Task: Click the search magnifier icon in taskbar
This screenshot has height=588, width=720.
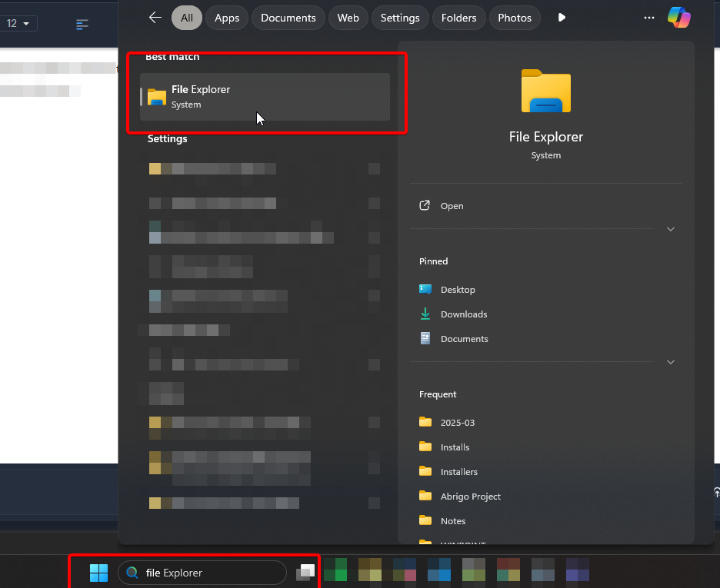Action: [132, 573]
